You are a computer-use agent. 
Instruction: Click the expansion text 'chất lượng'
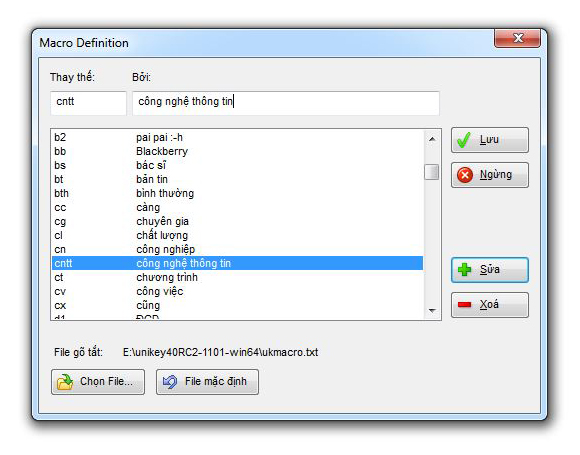tap(162, 235)
